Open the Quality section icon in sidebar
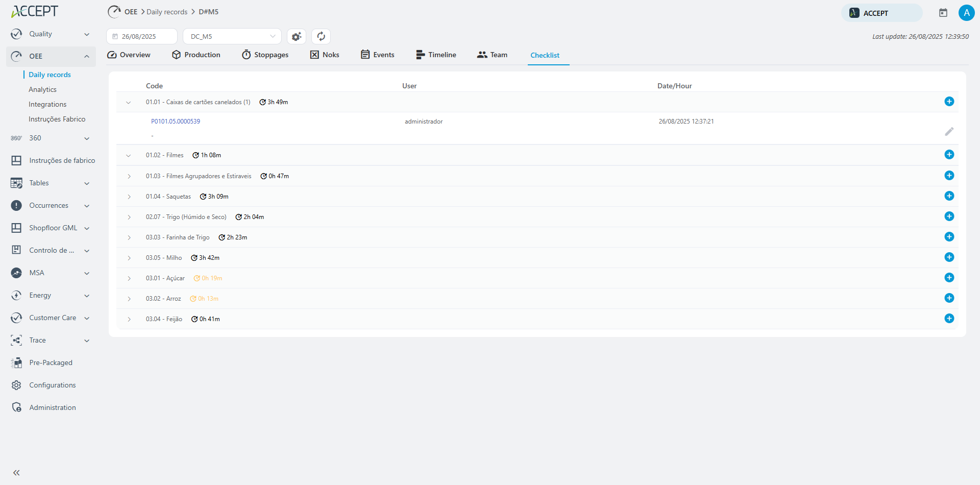Screen dimensions: 980x485 point(16,34)
